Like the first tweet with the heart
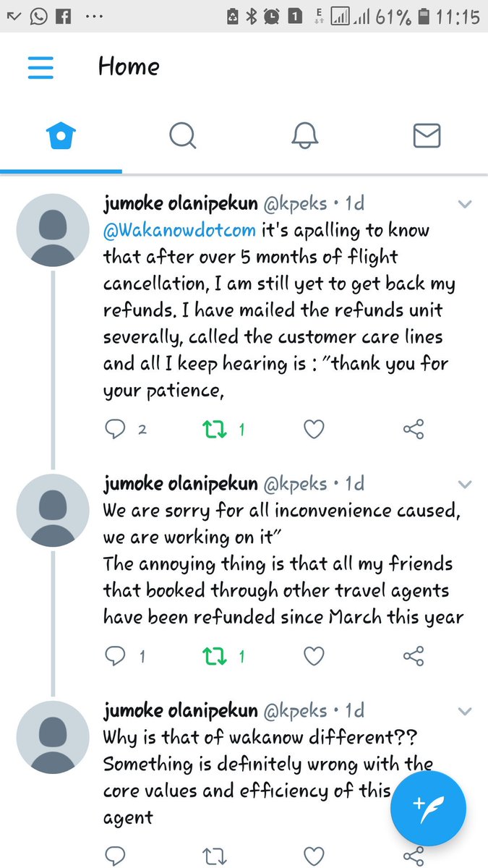The height and width of the screenshot is (868, 488). [313, 430]
